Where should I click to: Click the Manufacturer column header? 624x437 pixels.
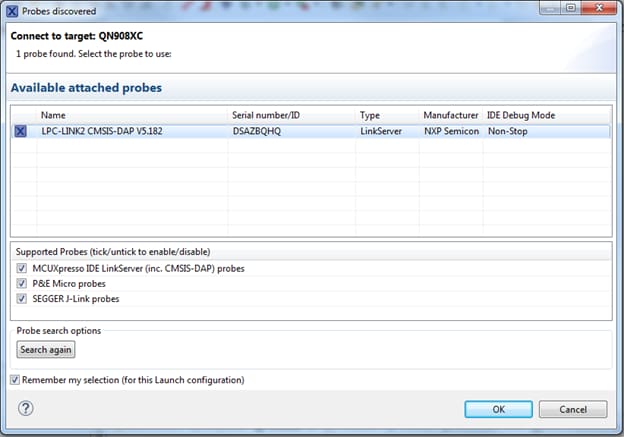(450, 115)
